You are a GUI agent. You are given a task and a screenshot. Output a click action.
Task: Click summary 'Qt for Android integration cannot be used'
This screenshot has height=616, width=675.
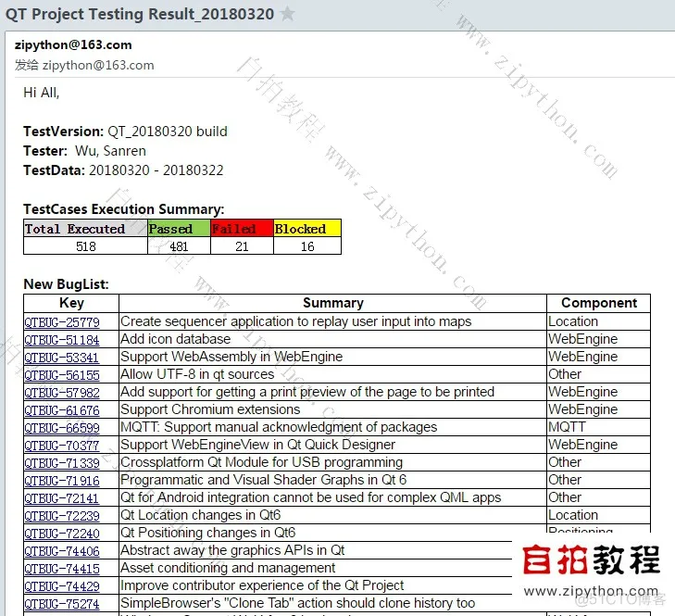point(311,497)
